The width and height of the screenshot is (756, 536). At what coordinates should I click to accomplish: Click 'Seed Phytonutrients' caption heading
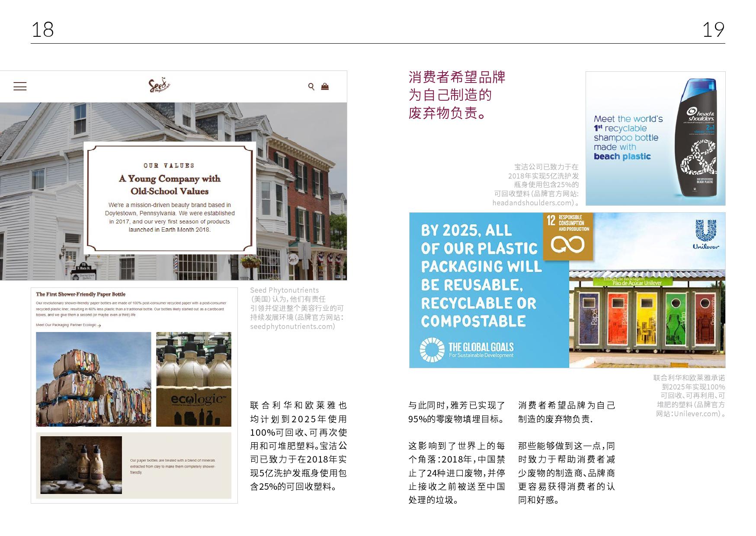(x=284, y=290)
